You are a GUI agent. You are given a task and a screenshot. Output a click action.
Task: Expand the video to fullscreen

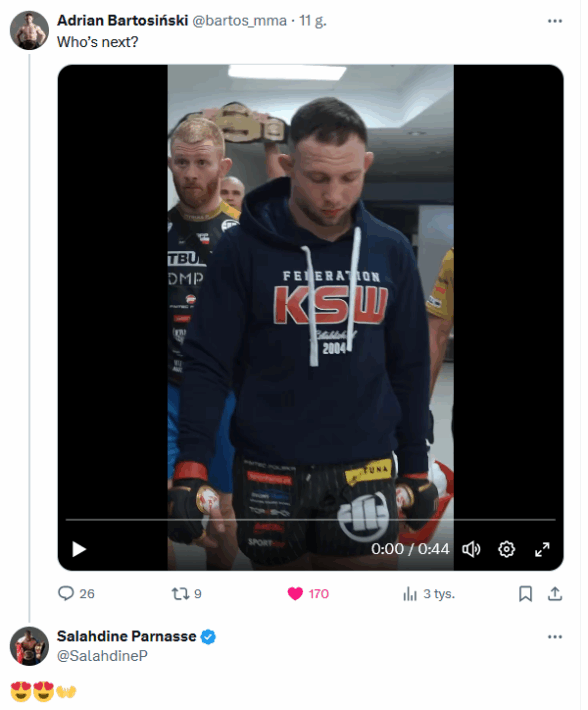coord(542,549)
